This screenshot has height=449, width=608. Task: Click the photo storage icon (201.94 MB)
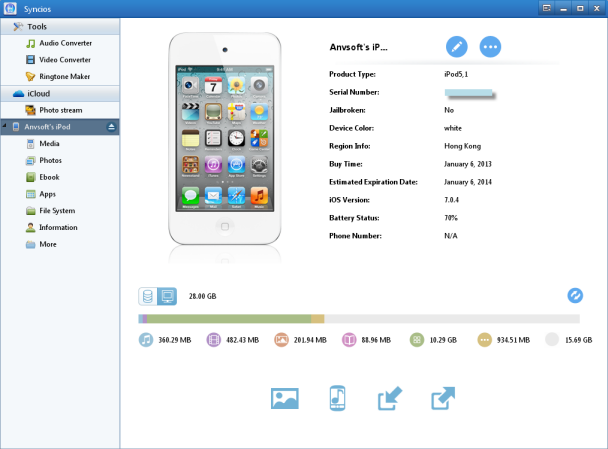tap(282, 340)
